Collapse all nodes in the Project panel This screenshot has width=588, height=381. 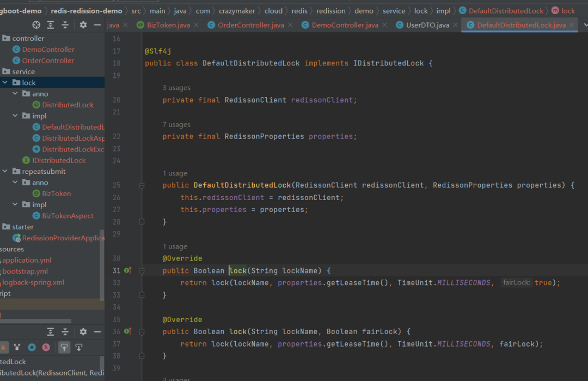click(x=65, y=25)
